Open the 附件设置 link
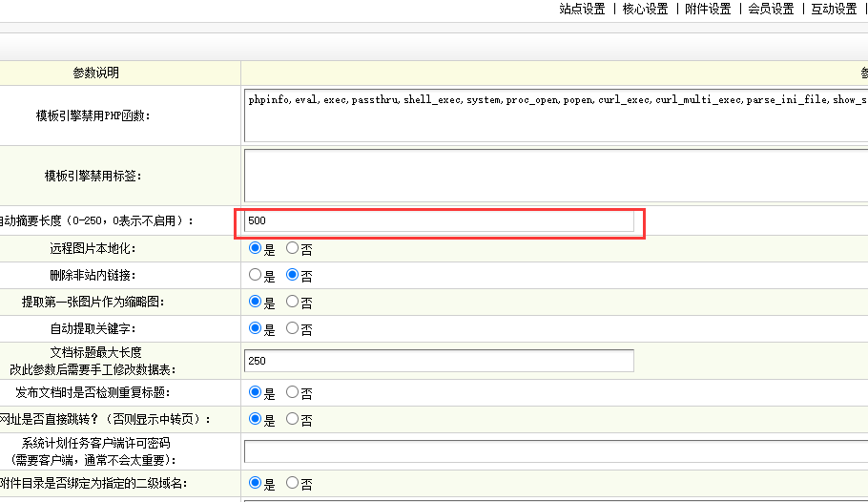868x502 pixels. pyautogui.click(x=708, y=9)
